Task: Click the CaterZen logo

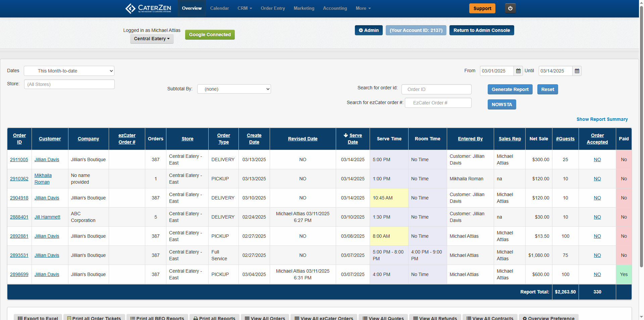Action: click(x=148, y=8)
